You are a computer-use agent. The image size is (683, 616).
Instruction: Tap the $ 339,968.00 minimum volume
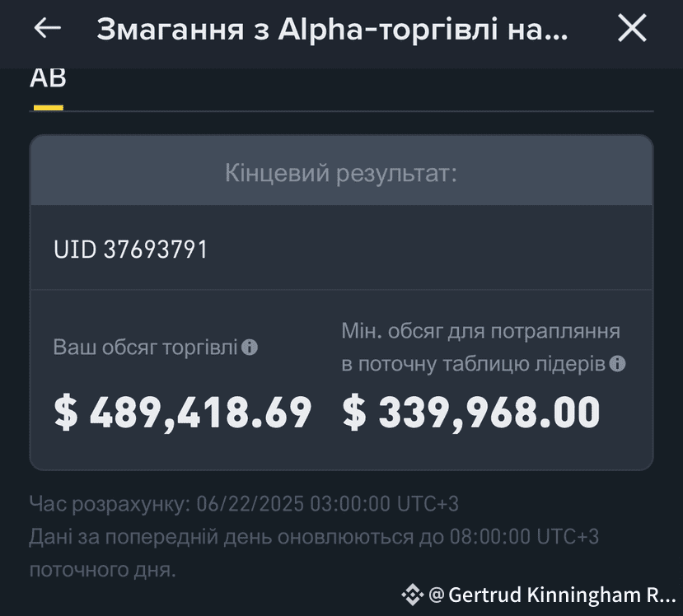(471, 413)
